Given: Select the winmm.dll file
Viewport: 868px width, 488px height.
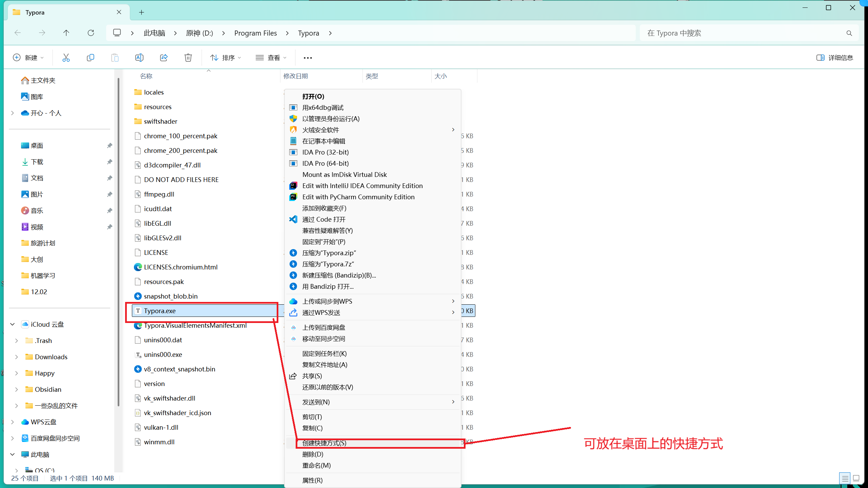Looking at the screenshot, I should [155, 442].
